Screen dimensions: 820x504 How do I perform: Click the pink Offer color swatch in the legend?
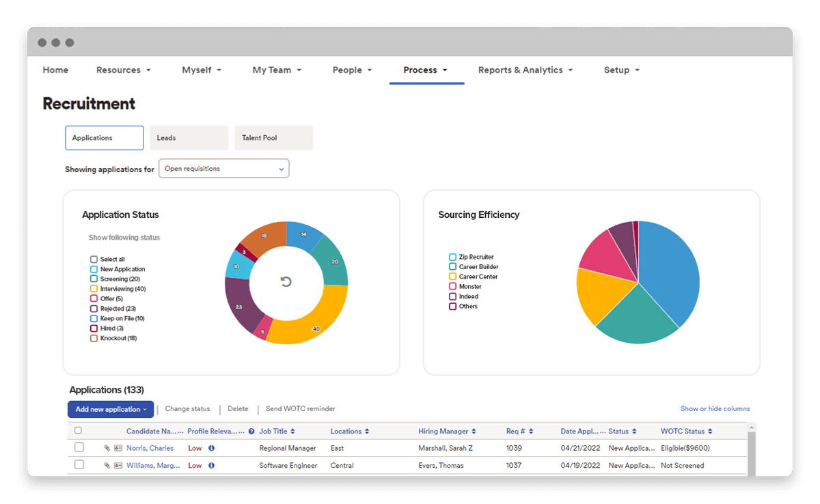94,298
